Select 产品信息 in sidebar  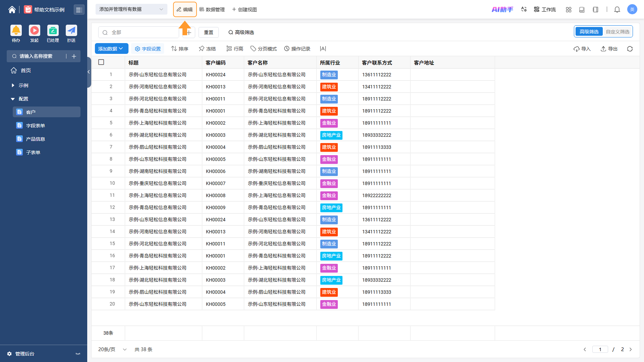[x=46, y=139]
